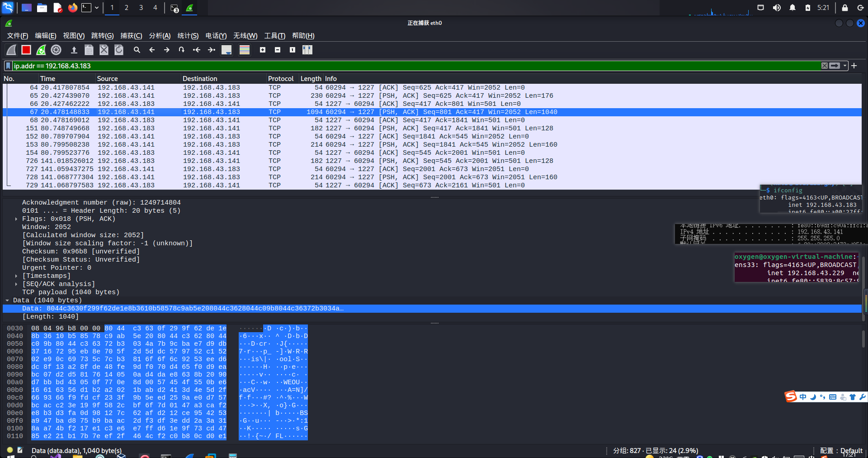Sort packets by Destination column header
Screen dimensions: 868x458
tap(223, 79)
